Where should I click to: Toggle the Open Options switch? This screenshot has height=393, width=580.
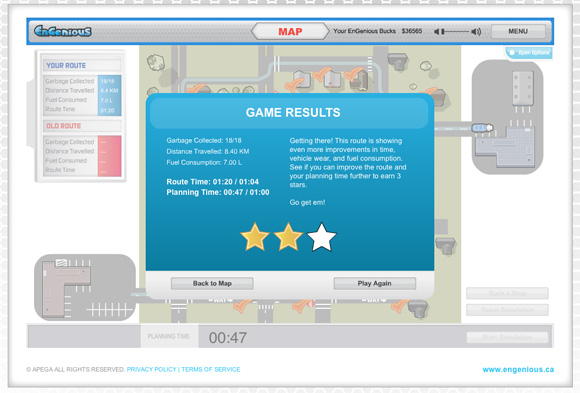click(x=512, y=53)
